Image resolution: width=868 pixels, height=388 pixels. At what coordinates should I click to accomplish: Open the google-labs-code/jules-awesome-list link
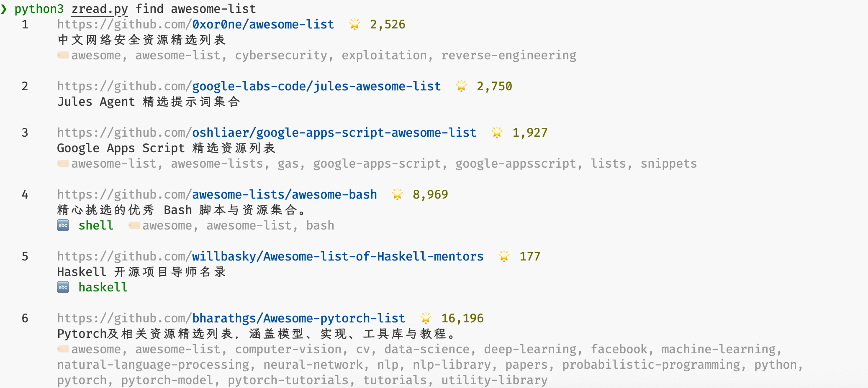point(316,87)
